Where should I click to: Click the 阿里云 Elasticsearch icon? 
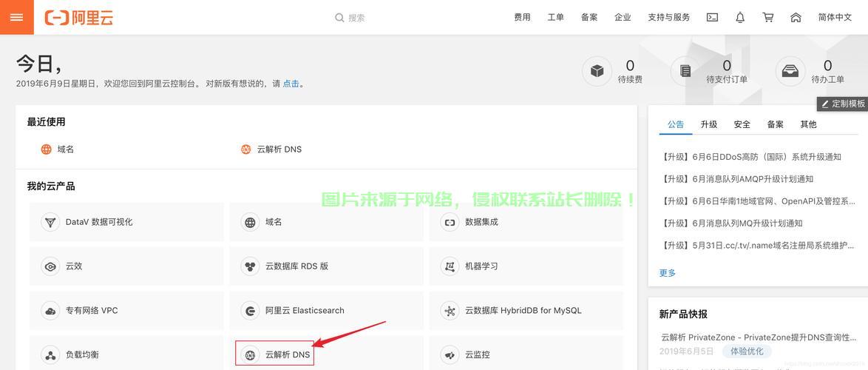(250, 311)
